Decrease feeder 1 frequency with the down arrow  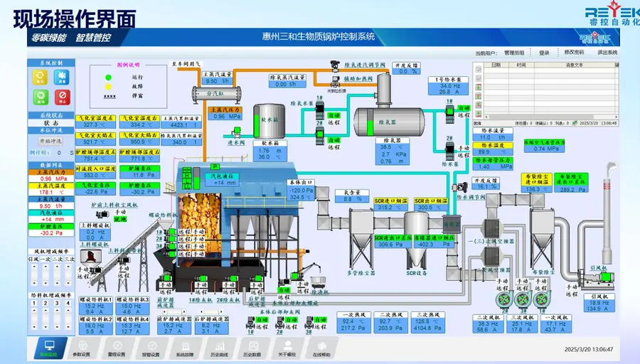(34, 326)
